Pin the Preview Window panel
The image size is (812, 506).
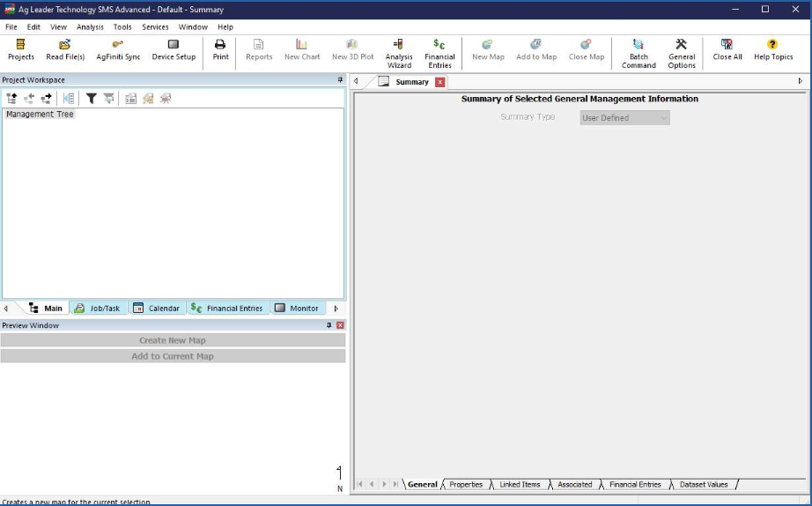pyautogui.click(x=328, y=325)
